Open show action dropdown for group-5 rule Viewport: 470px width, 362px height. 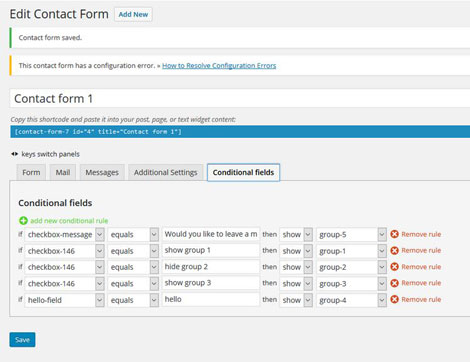click(x=296, y=234)
